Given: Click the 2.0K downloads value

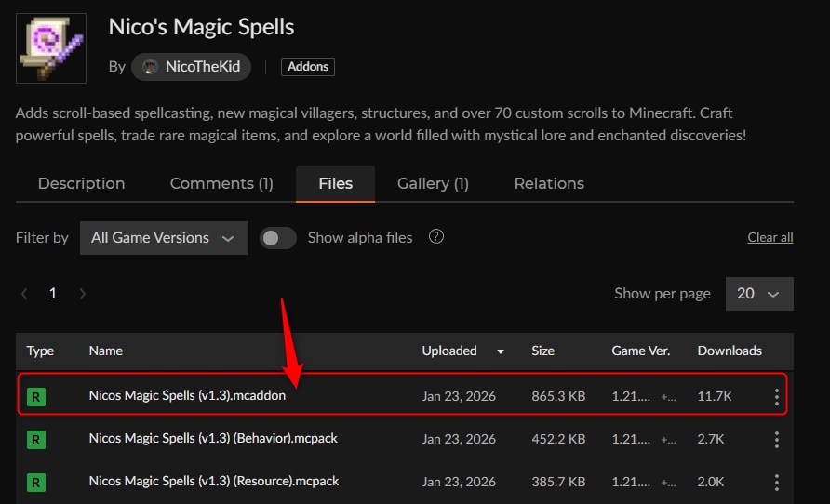Looking at the screenshot, I should pos(711,482).
